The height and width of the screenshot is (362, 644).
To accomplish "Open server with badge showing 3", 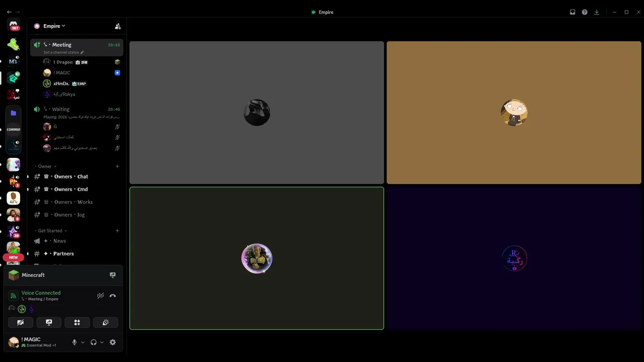I will tap(14, 181).
